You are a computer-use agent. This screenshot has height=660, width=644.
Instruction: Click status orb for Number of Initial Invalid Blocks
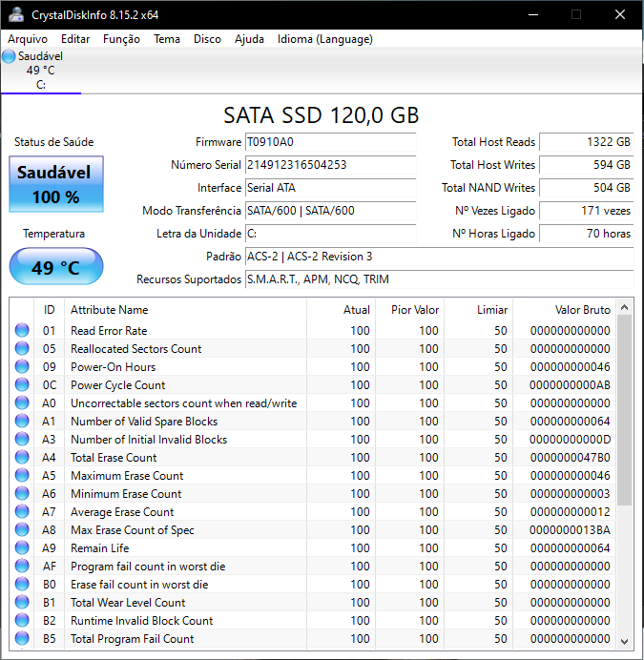[22, 439]
